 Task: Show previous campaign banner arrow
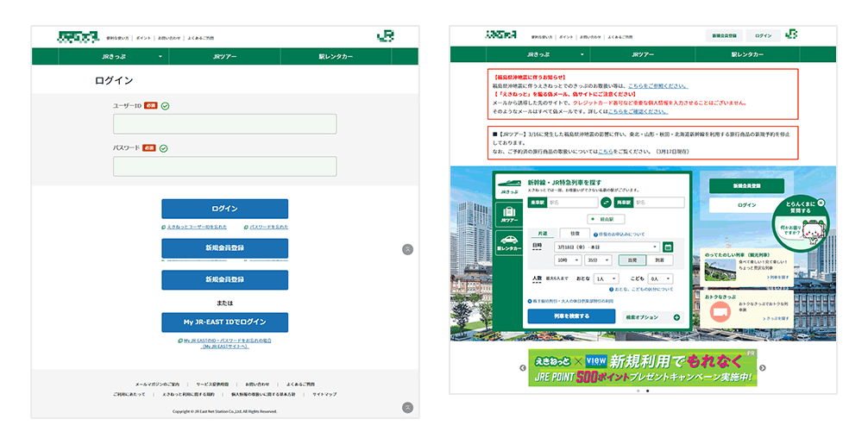click(523, 367)
